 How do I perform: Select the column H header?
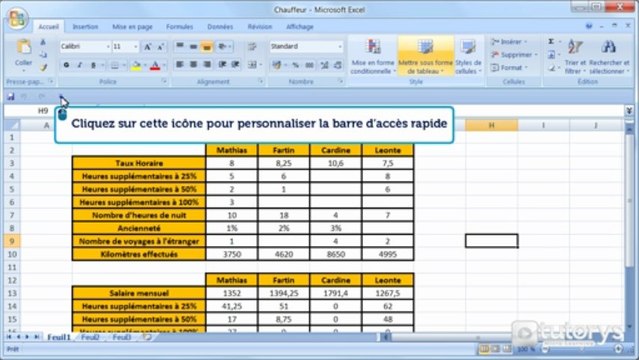click(491, 125)
